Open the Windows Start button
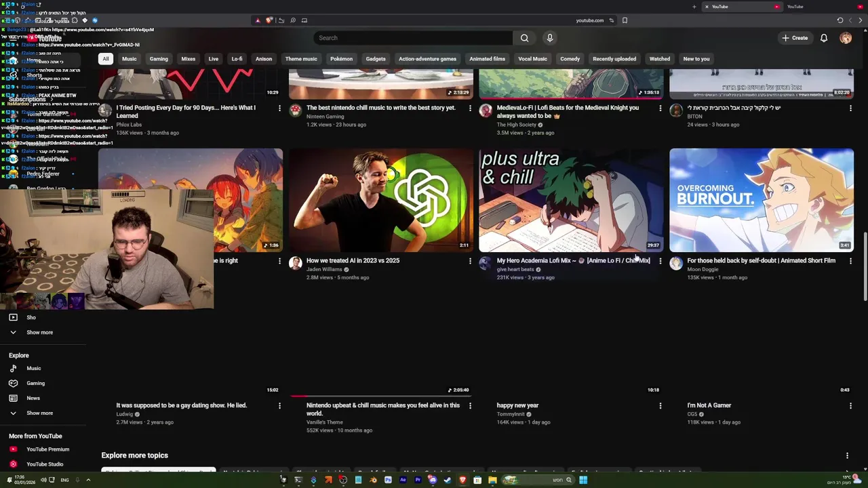This screenshot has width=868, height=488. (583, 480)
